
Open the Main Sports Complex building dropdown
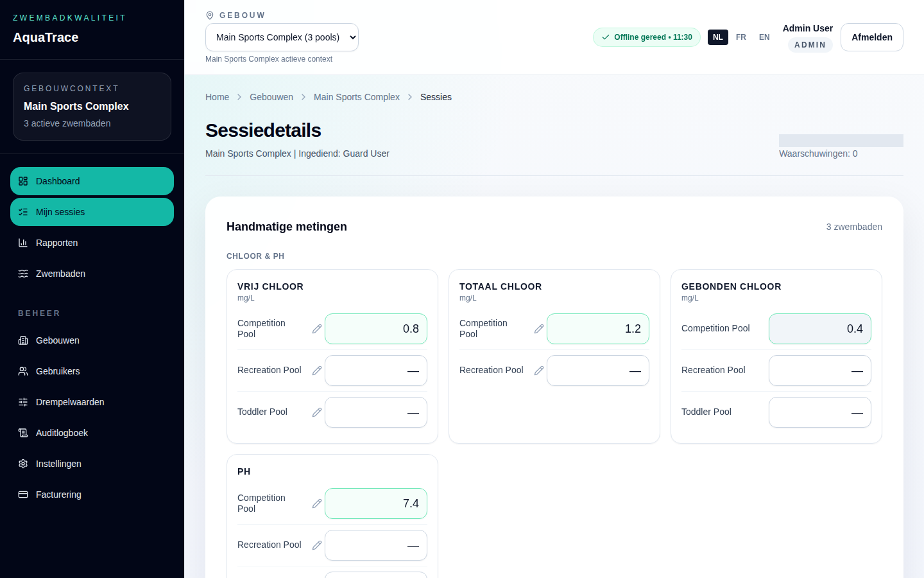(282, 37)
